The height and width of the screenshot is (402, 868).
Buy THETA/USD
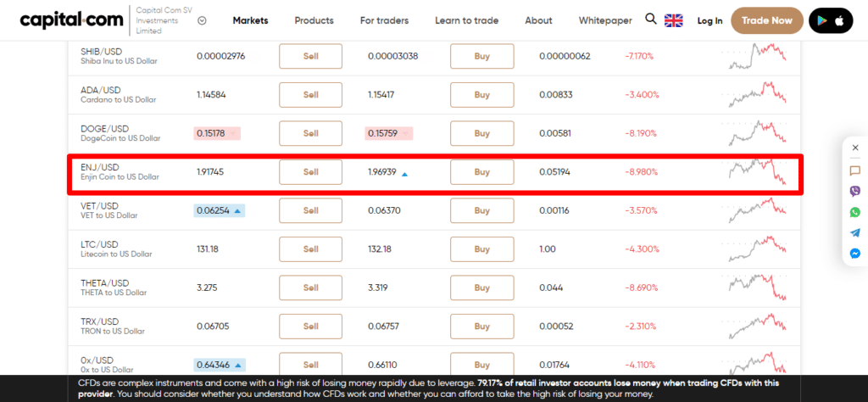(x=482, y=288)
